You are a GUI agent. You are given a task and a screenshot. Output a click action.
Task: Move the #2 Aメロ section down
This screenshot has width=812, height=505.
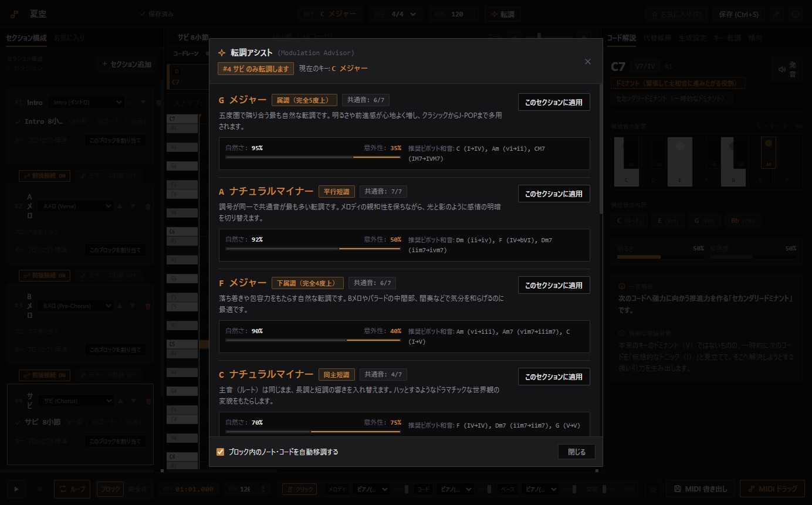click(133, 206)
